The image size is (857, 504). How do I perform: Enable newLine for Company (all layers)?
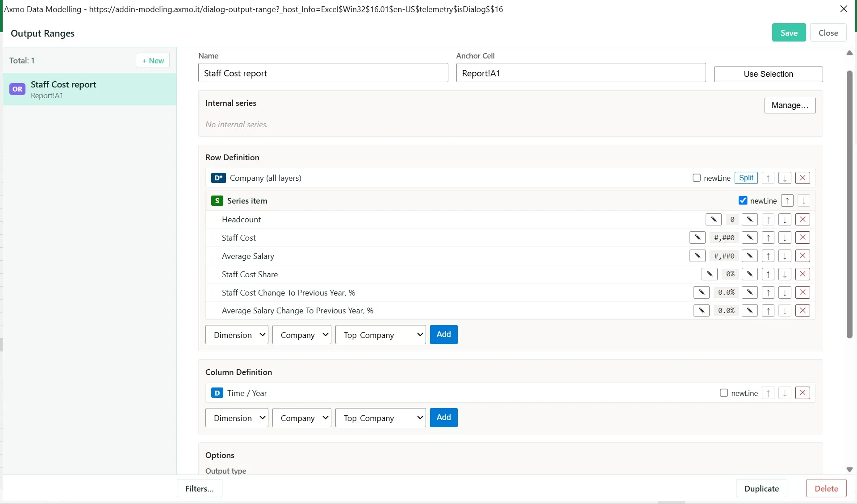pyautogui.click(x=697, y=178)
